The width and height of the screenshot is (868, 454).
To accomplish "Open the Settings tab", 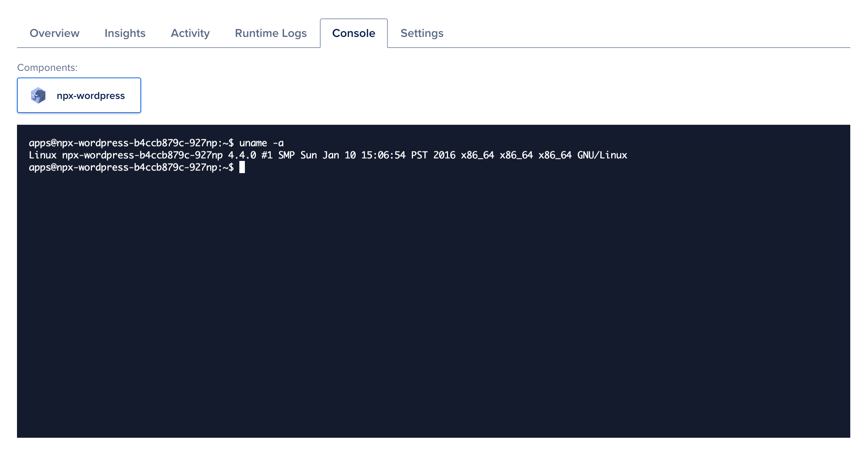I will click(422, 33).
